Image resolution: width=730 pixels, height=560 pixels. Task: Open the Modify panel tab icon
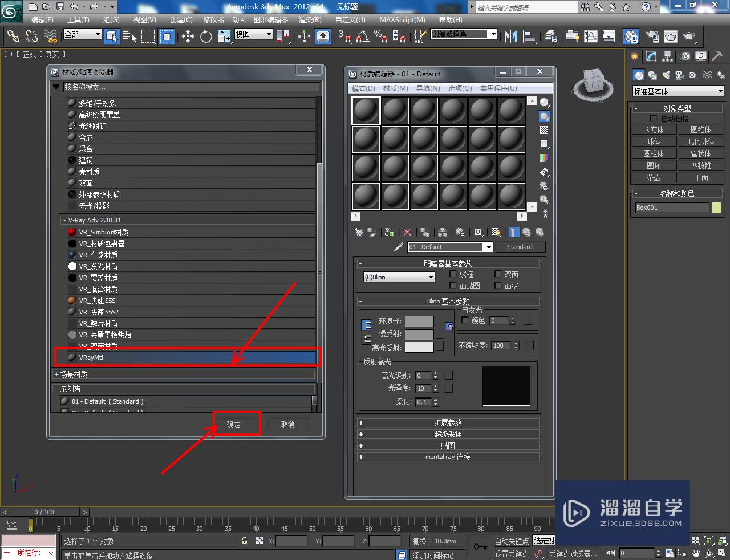[x=651, y=56]
